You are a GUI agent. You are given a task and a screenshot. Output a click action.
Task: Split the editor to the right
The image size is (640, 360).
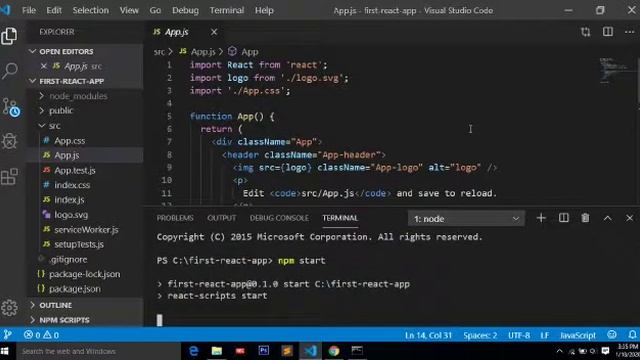[608, 32]
